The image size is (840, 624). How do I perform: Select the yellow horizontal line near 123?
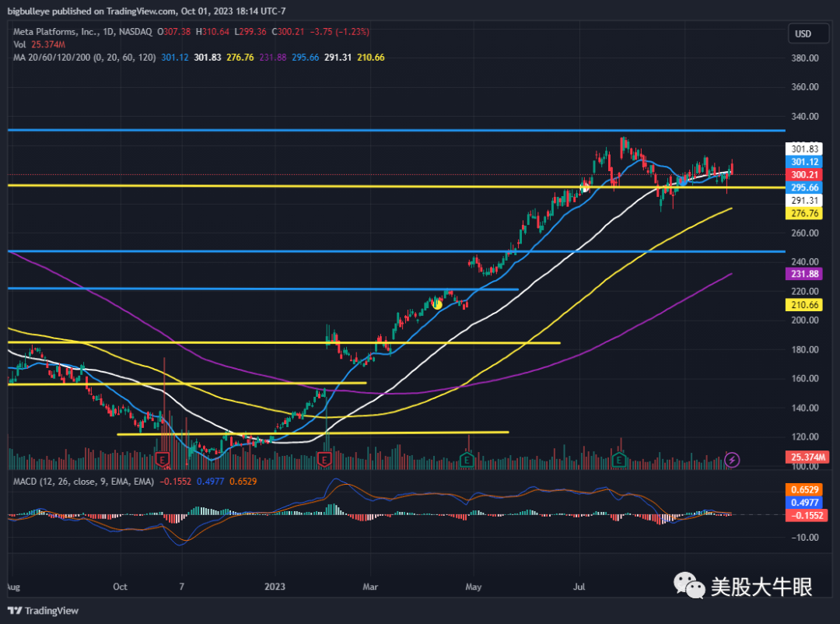pos(313,433)
